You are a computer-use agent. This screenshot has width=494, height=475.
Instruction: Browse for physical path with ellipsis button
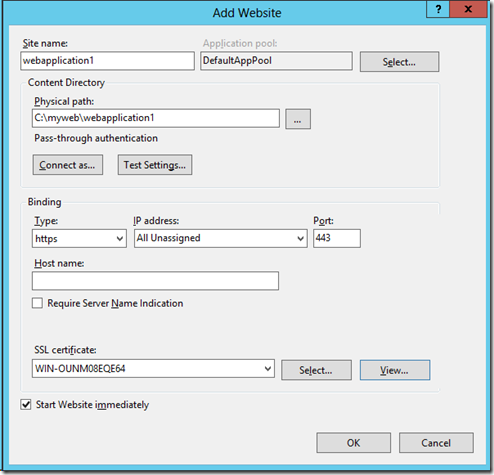click(x=298, y=119)
